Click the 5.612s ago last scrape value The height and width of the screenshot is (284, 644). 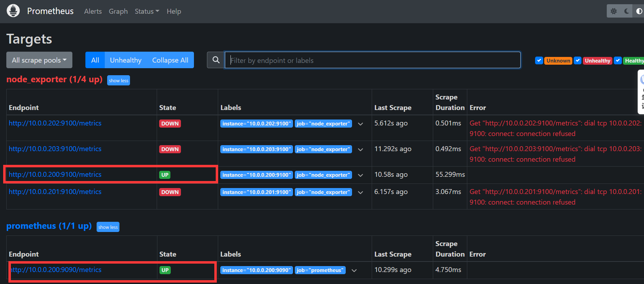[391, 123]
